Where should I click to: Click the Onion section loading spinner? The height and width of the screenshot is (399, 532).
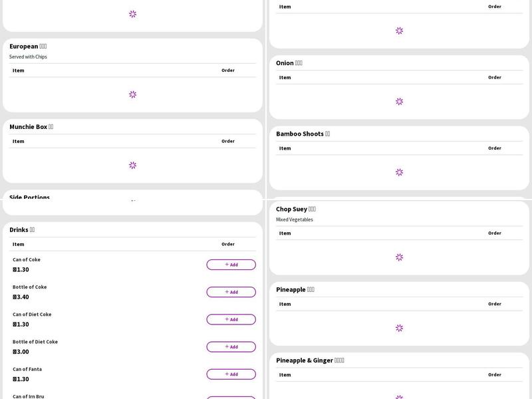coord(399,102)
